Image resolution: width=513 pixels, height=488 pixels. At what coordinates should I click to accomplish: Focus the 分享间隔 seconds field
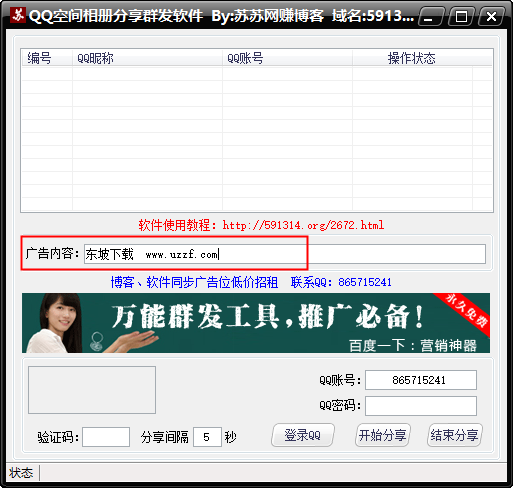pos(207,437)
